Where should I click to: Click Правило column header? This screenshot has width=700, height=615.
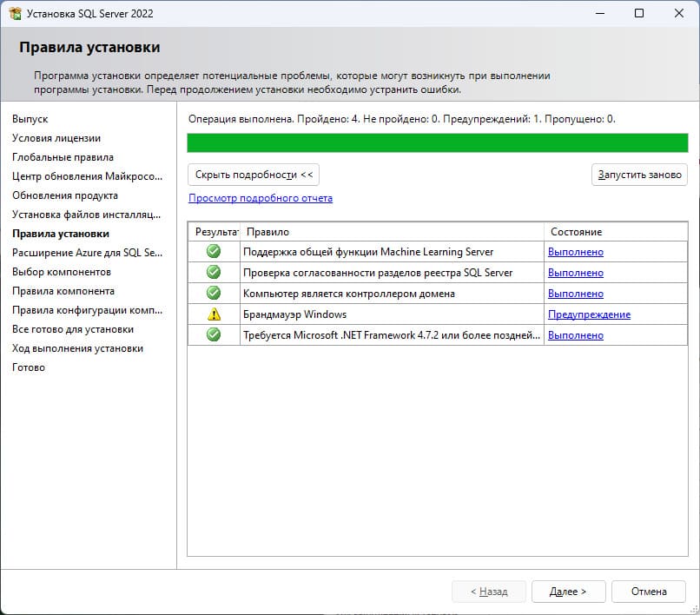pos(392,232)
